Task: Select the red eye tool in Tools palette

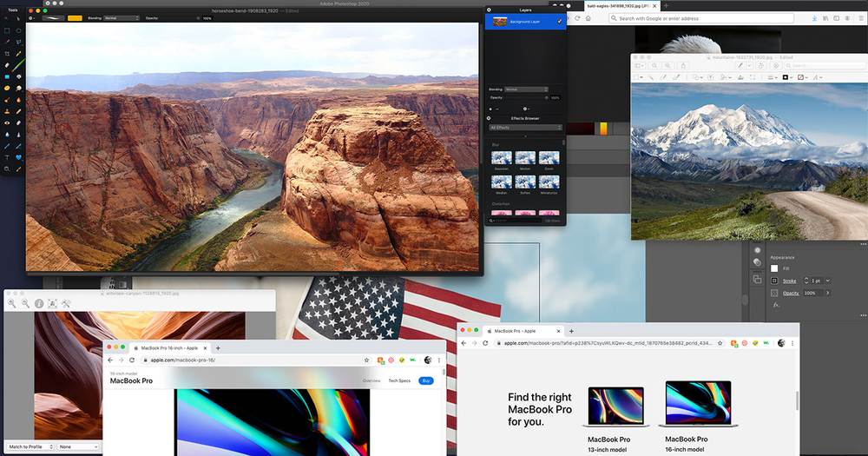Action: pos(7,122)
